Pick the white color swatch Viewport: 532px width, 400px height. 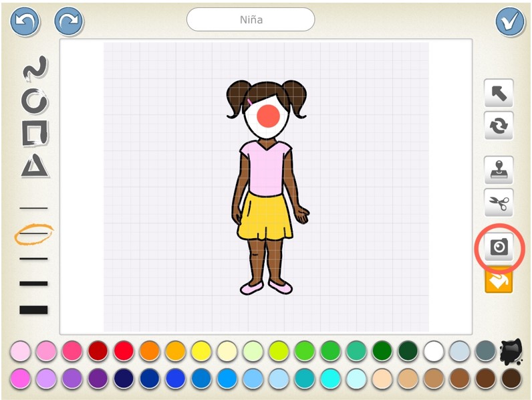point(434,351)
